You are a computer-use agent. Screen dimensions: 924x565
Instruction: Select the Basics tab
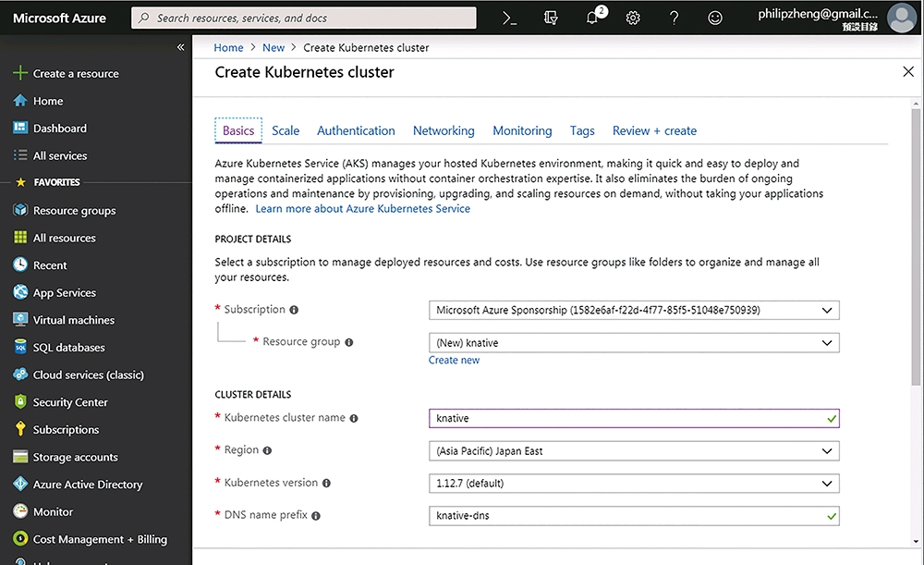[238, 130]
